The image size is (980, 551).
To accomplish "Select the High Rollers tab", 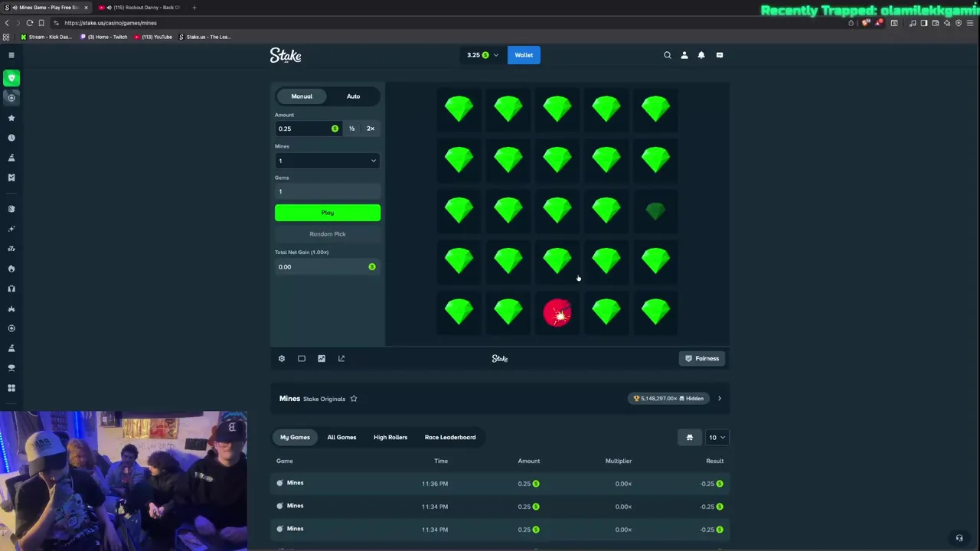I will click(x=390, y=437).
